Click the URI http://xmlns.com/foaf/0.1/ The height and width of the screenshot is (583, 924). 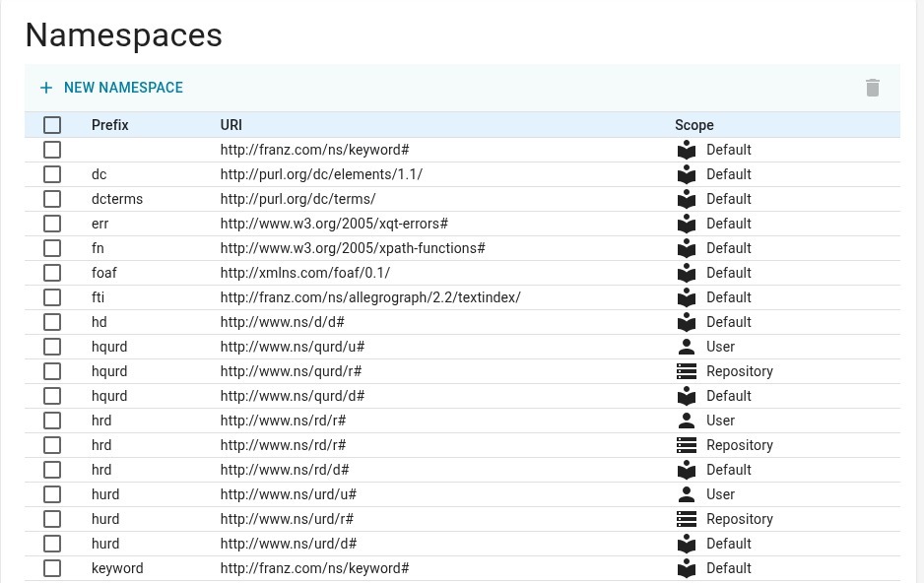[305, 273]
